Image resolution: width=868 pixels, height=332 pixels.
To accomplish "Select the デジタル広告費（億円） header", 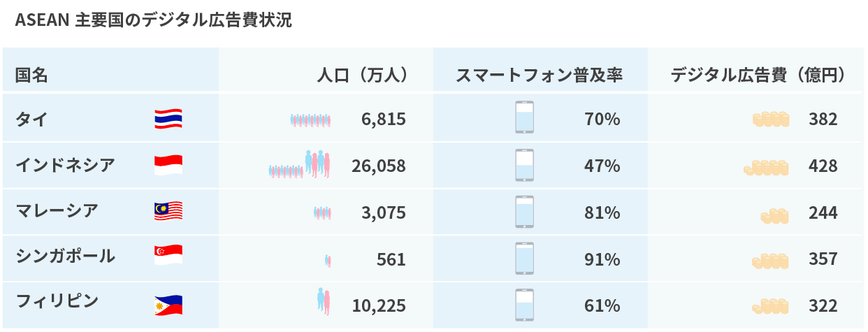I will [759, 75].
